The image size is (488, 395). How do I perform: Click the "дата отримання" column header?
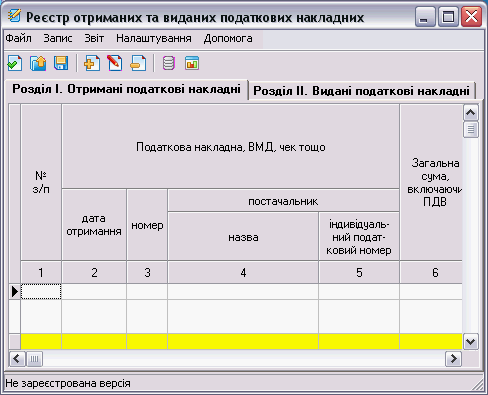coord(94,225)
